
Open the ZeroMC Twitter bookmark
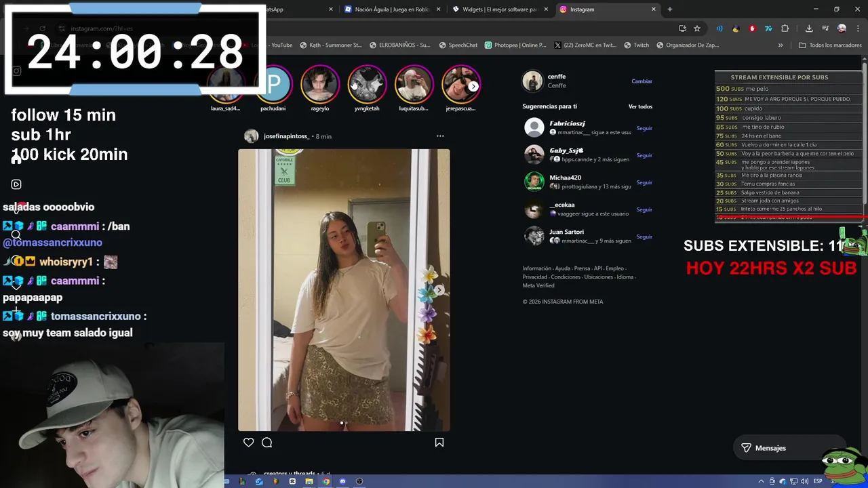pos(585,45)
